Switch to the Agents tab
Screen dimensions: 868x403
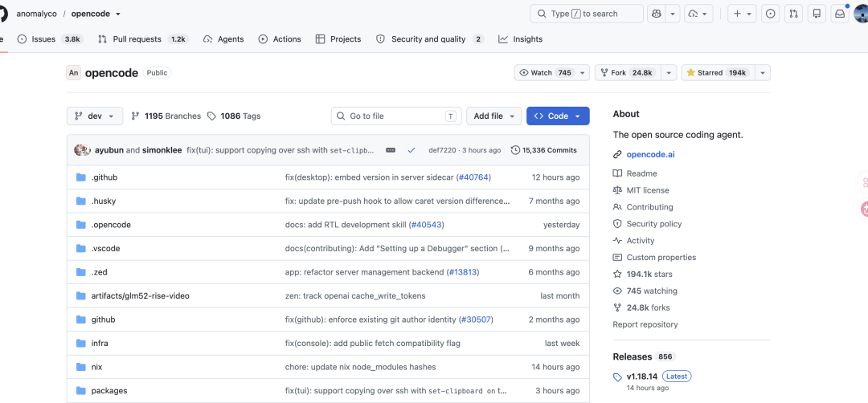[x=223, y=39]
